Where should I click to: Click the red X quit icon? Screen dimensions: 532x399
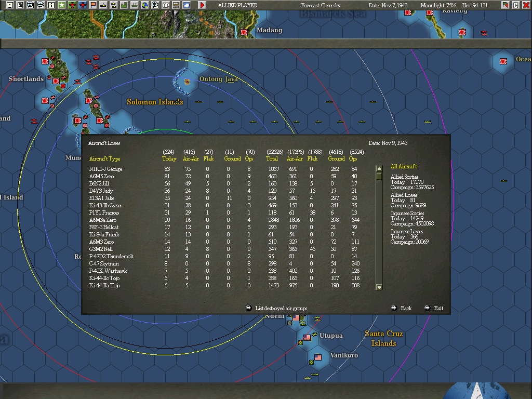526,5
